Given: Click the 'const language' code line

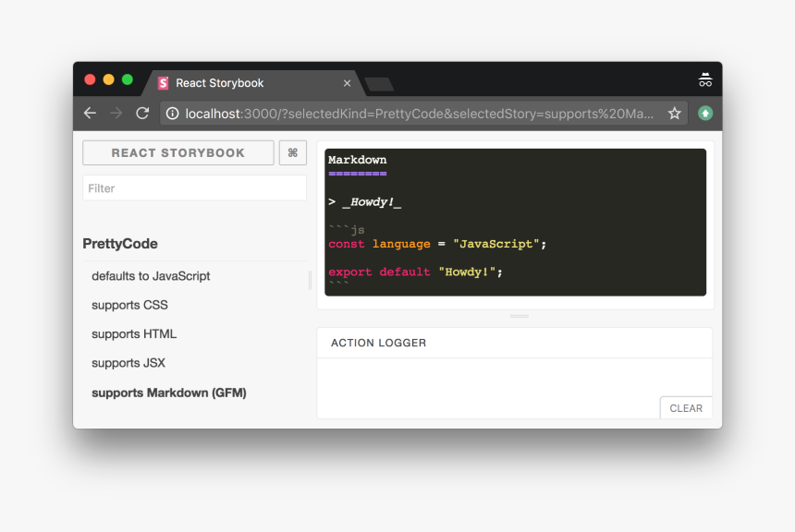Looking at the screenshot, I should pyautogui.click(x=437, y=244).
